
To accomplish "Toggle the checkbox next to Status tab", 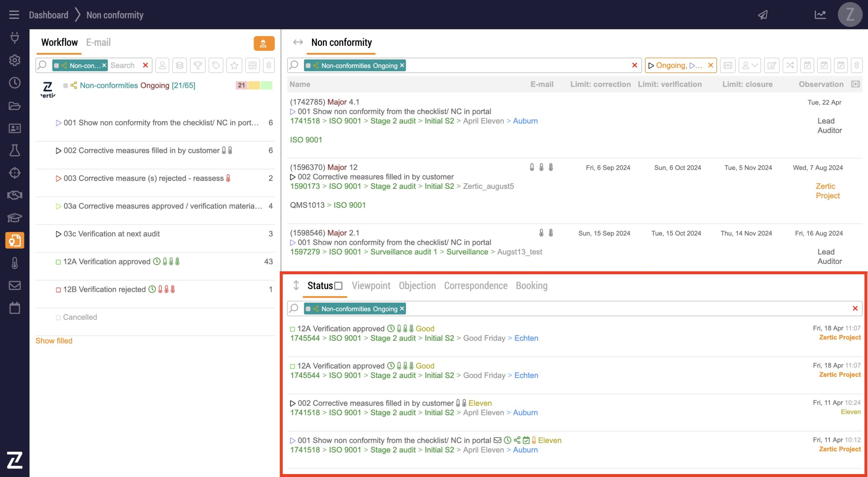I will click(338, 286).
